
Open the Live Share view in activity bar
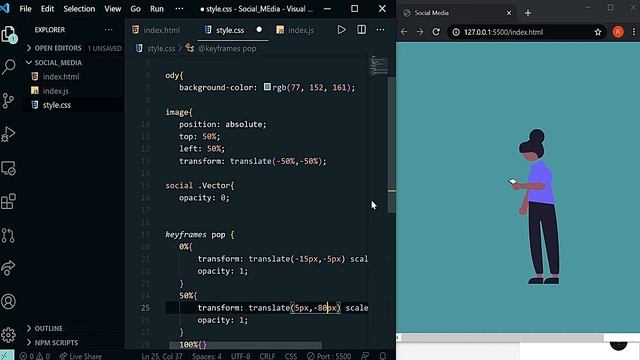click(8, 269)
